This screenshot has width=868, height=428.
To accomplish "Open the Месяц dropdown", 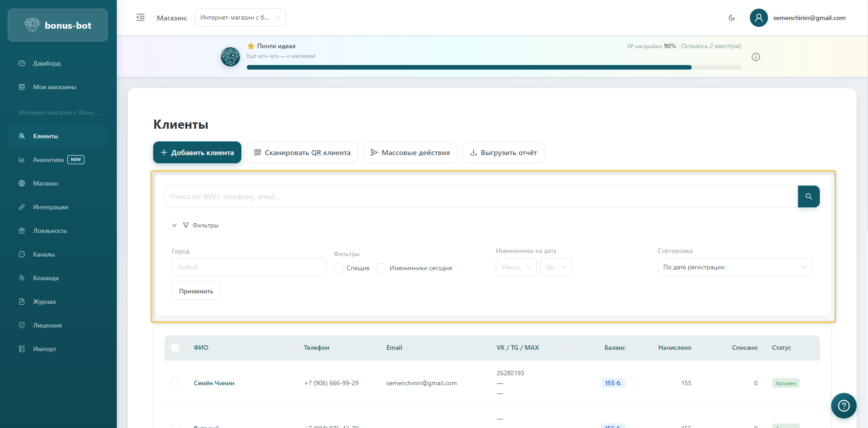I will click(516, 267).
